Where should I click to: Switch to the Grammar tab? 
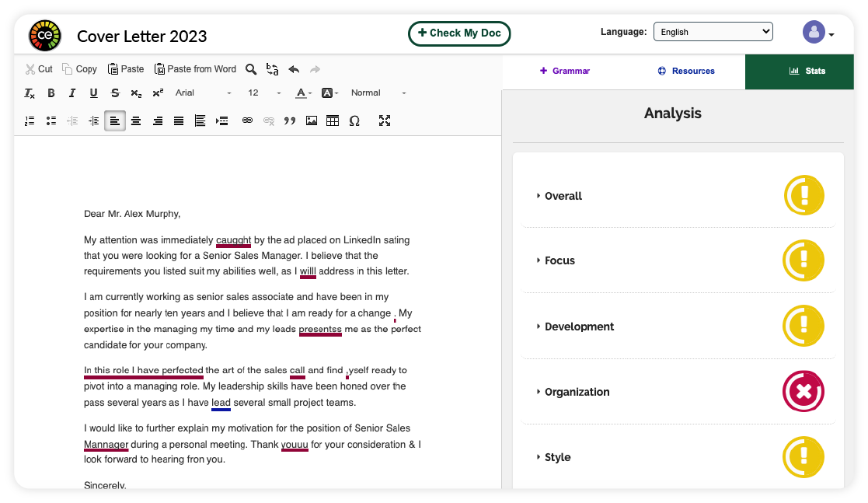click(565, 71)
